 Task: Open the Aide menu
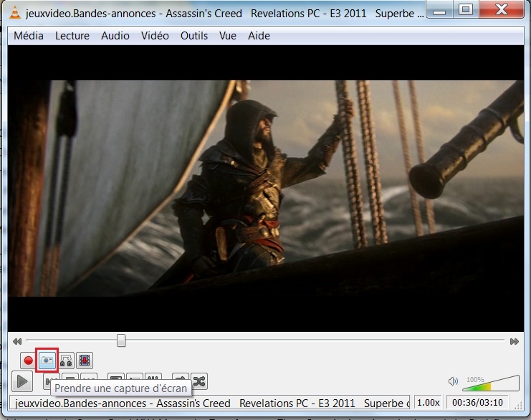click(x=259, y=36)
